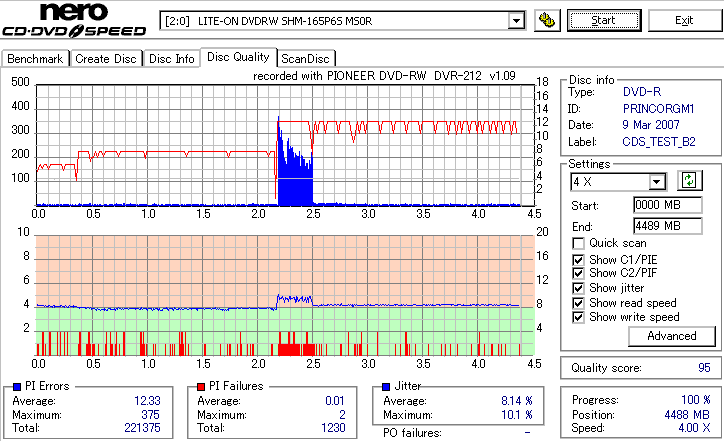Click the refresh icon in Settings

(x=689, y=180)
